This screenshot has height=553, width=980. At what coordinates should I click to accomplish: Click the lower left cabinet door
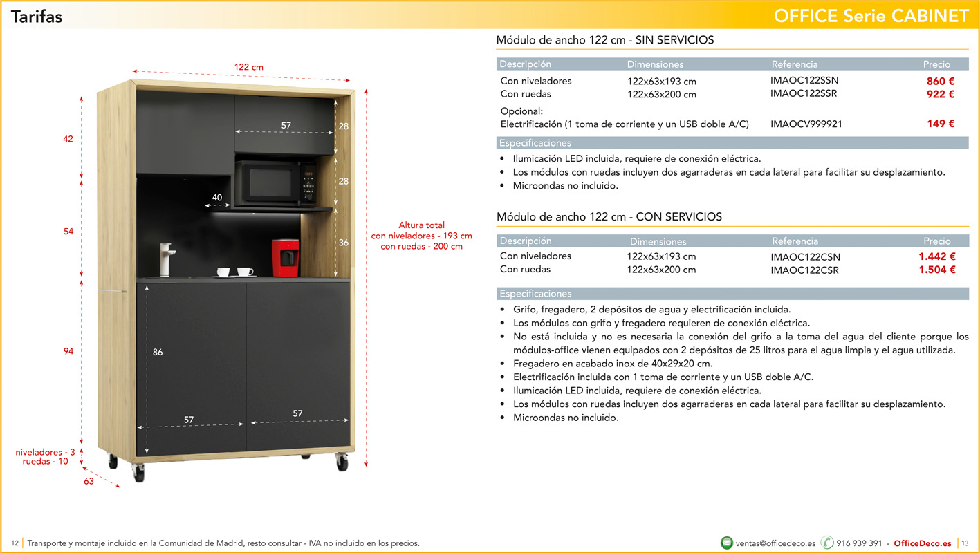coord(192,368)
